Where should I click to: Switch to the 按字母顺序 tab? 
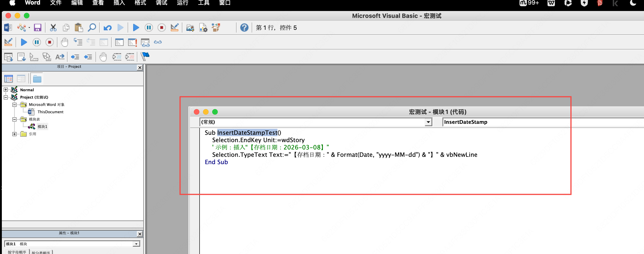17,252
